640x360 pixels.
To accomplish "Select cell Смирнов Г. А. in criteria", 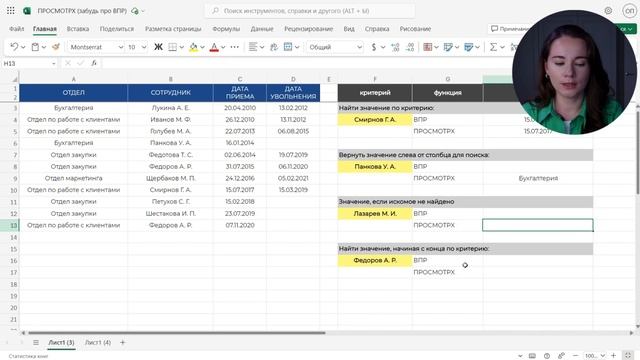I will point(375,120).
